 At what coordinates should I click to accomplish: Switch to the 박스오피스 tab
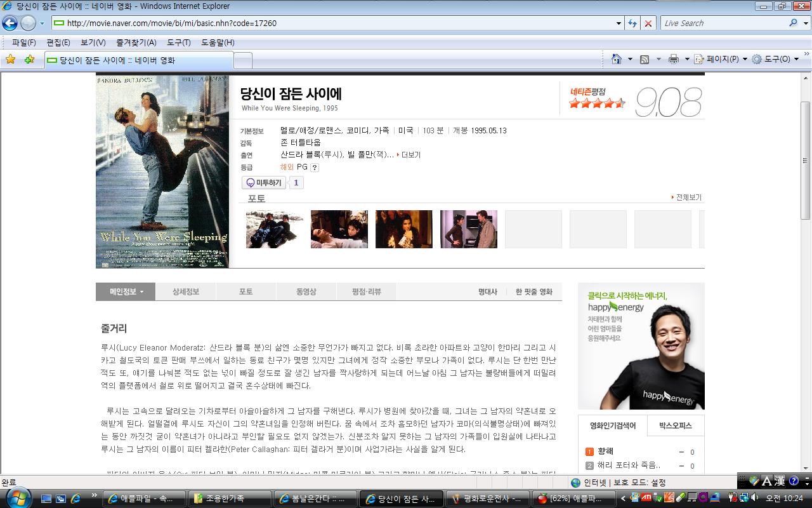pos(675,425)
